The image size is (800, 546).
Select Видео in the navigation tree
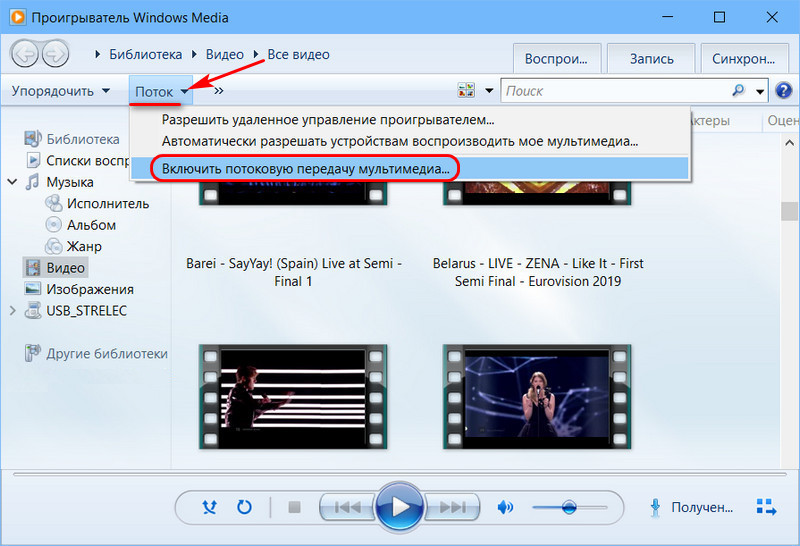[56, 268]
